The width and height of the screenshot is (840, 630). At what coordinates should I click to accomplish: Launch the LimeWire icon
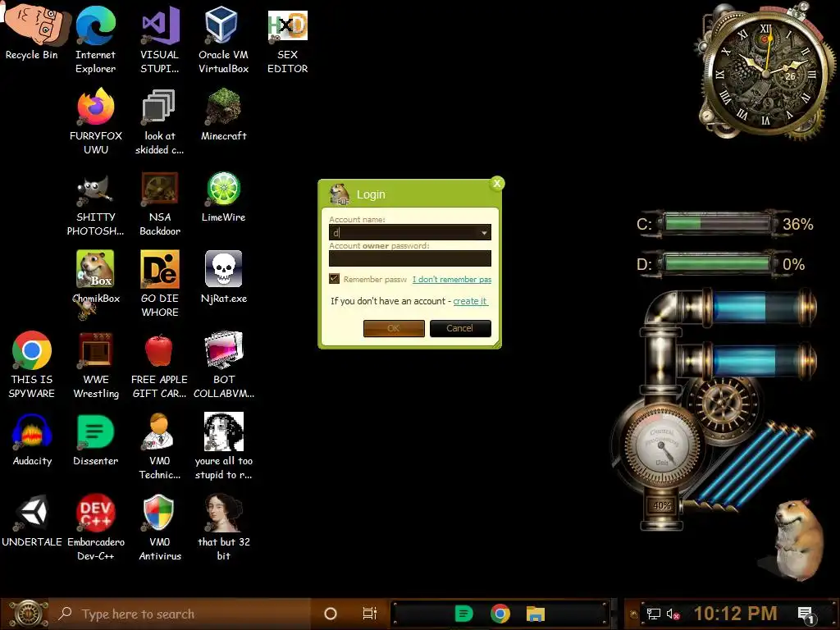223,189
